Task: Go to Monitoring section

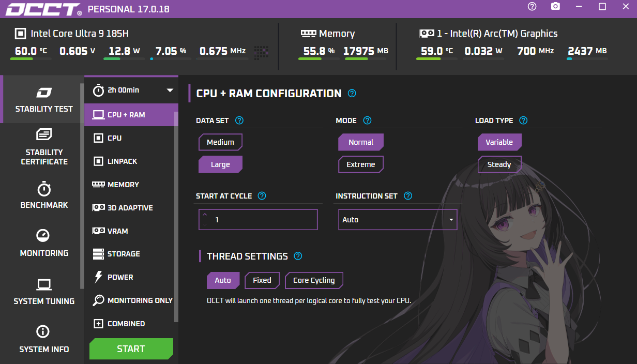Action: tap(44, 244)
